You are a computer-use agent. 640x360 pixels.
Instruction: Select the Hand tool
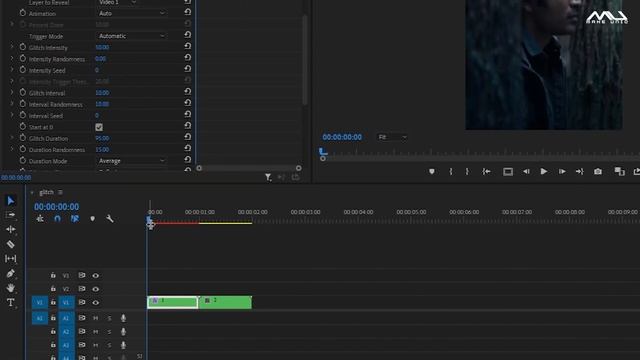click(11, 288)
